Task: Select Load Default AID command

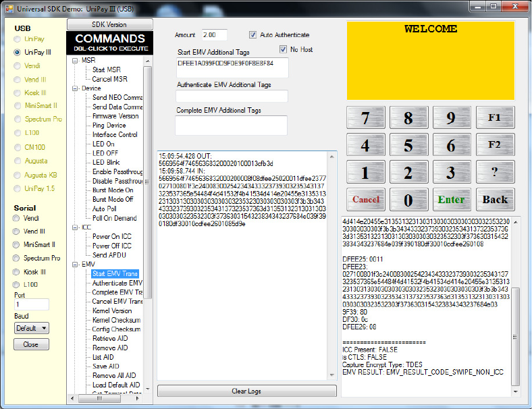Action: [116, 385]
